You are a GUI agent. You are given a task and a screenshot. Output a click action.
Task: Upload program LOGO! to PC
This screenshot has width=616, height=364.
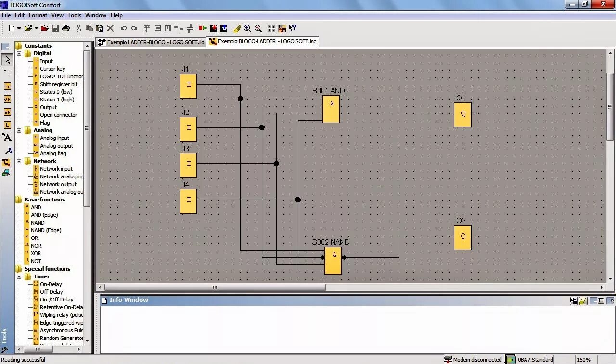coord(224,28)
